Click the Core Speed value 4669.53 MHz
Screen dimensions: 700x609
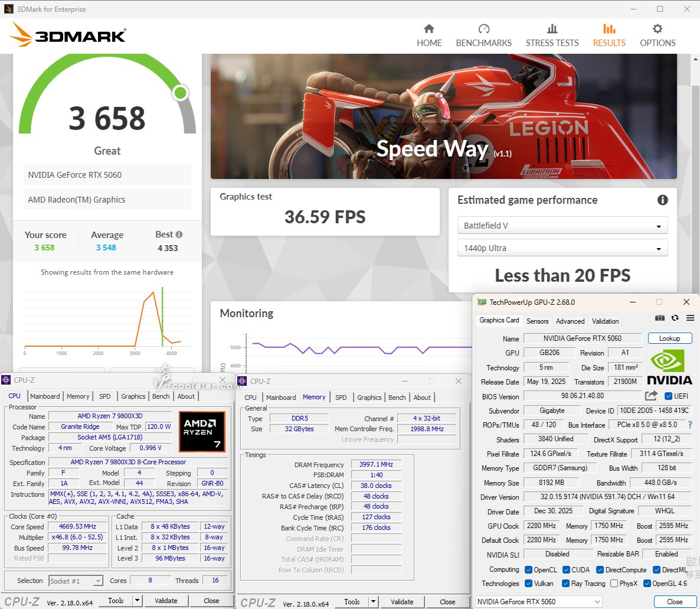[x=77, y=526]
